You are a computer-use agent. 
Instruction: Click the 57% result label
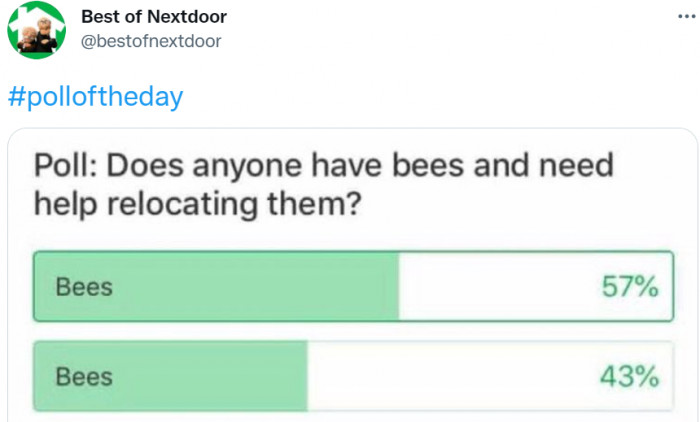630,287
